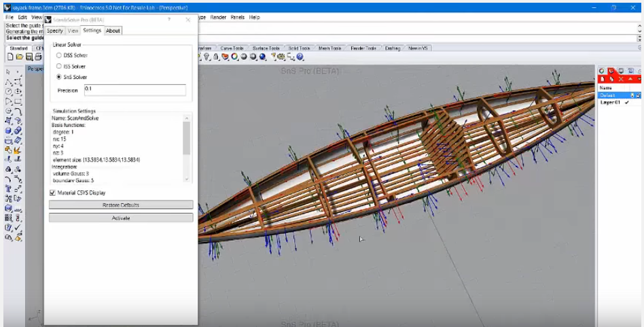Open the Render menu

coord(218,17)
